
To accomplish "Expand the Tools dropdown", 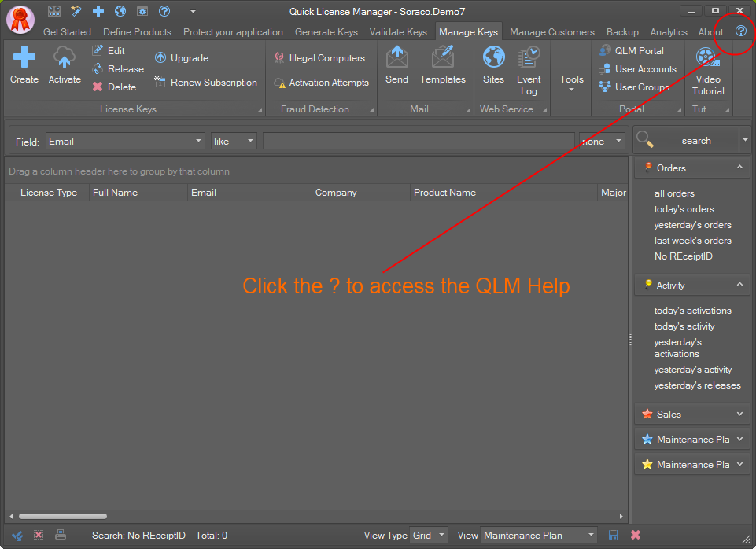I will coord(571,83).
